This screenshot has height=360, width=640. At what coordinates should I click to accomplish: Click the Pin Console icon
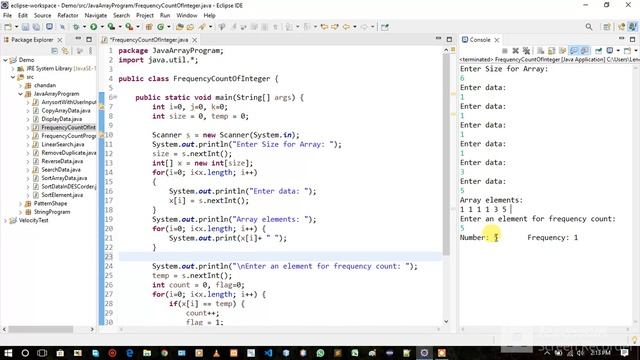pos(598,51)
